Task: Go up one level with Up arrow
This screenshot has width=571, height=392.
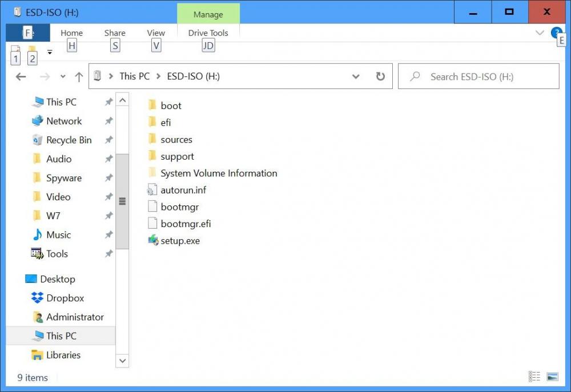Action: 79,76
